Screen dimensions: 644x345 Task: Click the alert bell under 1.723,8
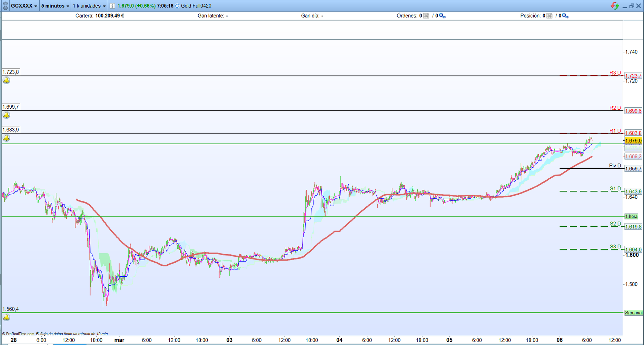[7, 80]
